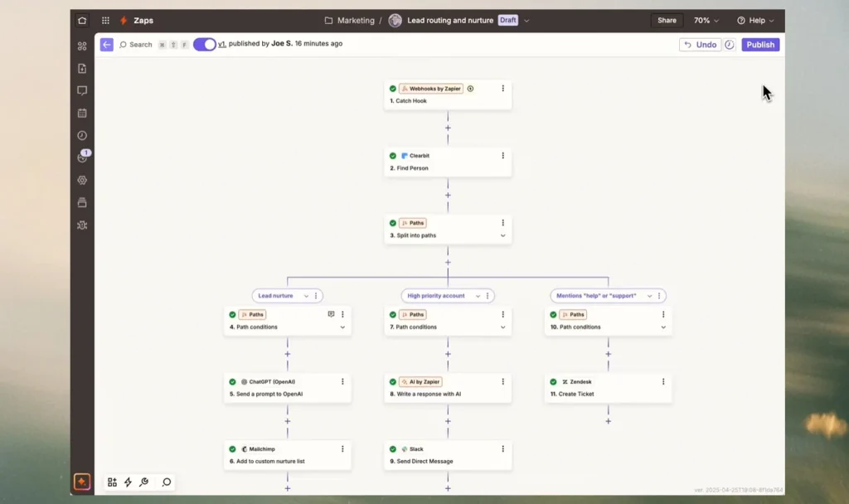This screenshot has width=849, height=504.
Task: Click the Undo button
Action: click(700, 45)
